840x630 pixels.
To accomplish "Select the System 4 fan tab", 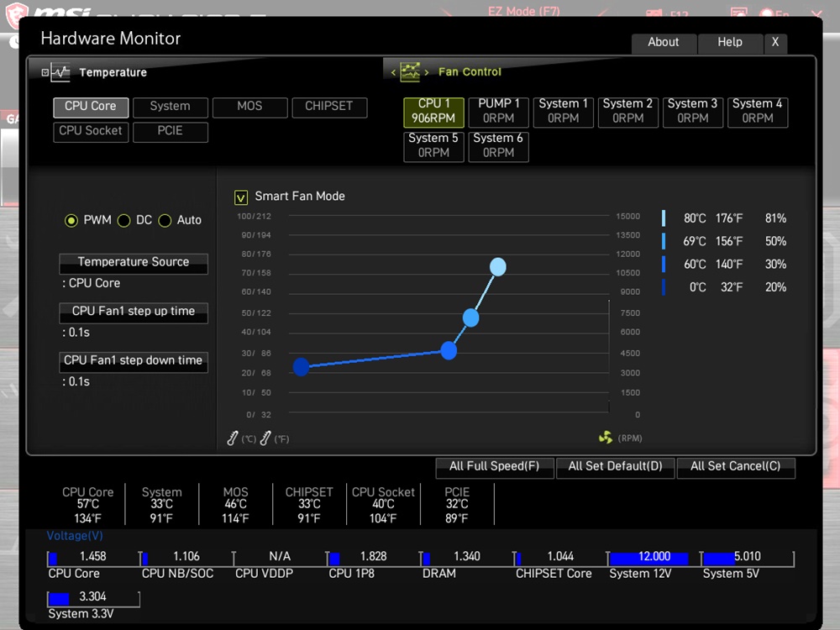I will coord(758,112).
